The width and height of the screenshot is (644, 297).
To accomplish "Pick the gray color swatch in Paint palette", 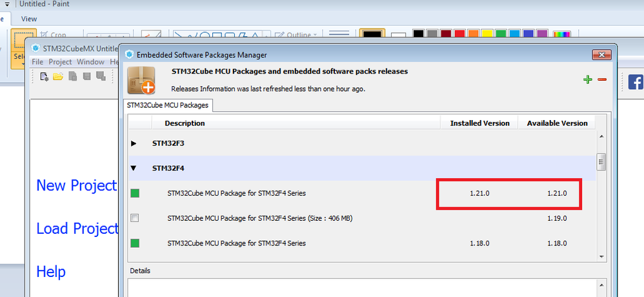I will pyautogui.click(x=432, y=34).
